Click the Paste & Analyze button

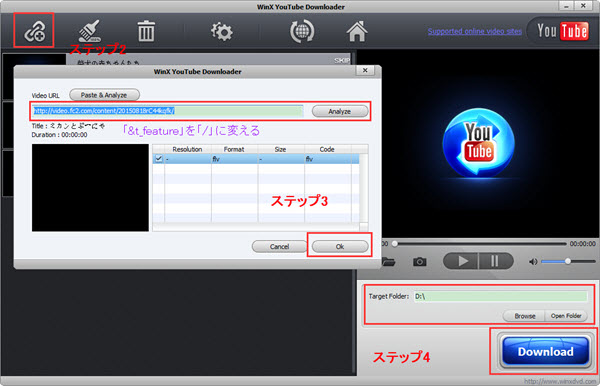[x=104, y=95]
